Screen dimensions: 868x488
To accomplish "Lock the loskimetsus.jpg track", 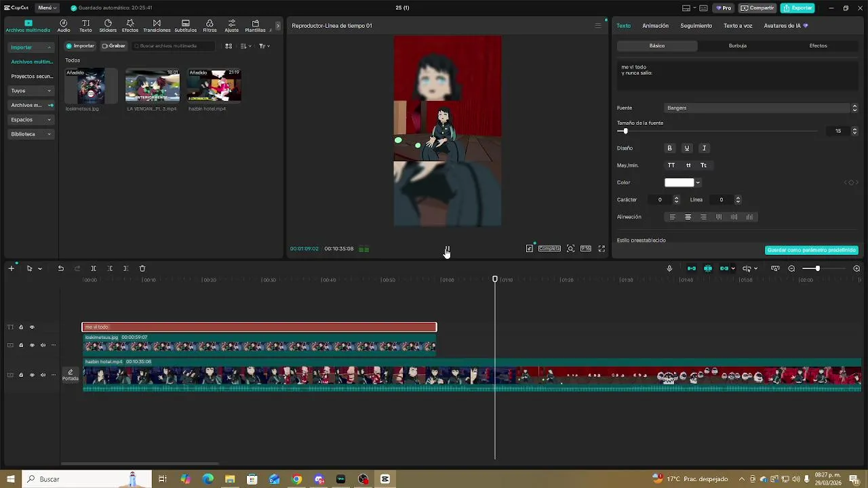I will (x=21, y=345).
